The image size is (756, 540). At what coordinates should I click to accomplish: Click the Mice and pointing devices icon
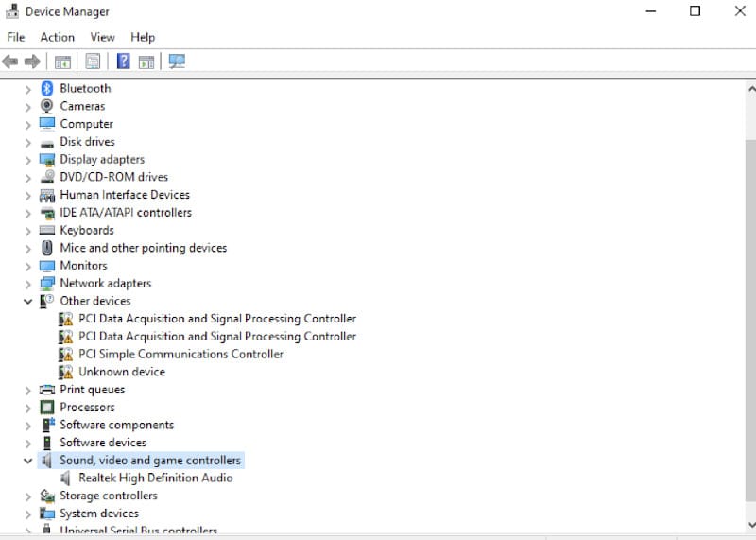coord(46,248)
